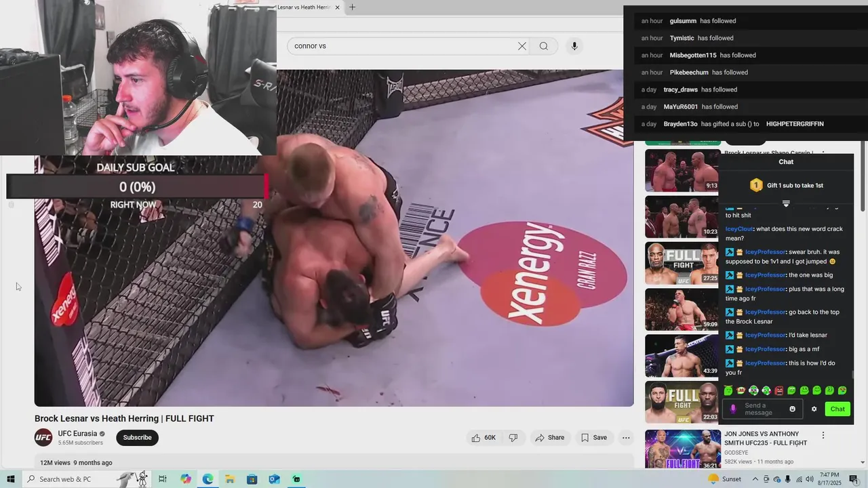The width and height of the screenshot is (868, 488).
Task: Open Meet Now camera tray icon
Action: pos(766,479)
